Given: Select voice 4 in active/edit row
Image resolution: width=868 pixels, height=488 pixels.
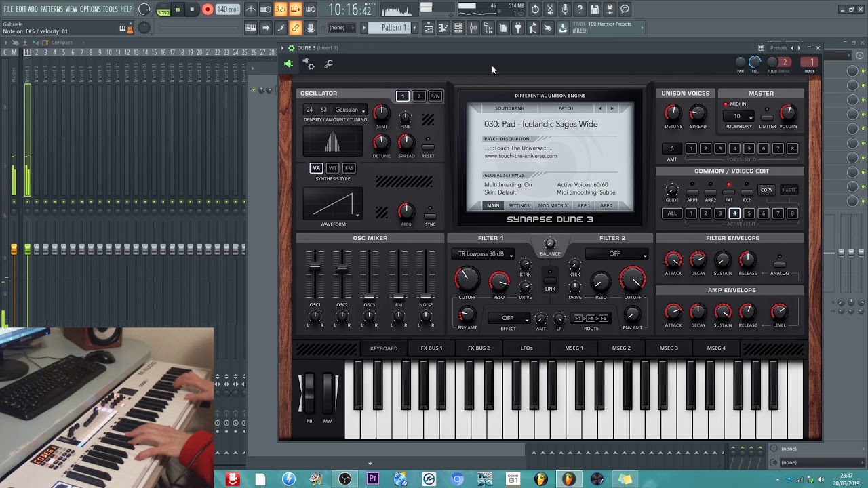Looking at the screenshot, I should pos(734,213).
